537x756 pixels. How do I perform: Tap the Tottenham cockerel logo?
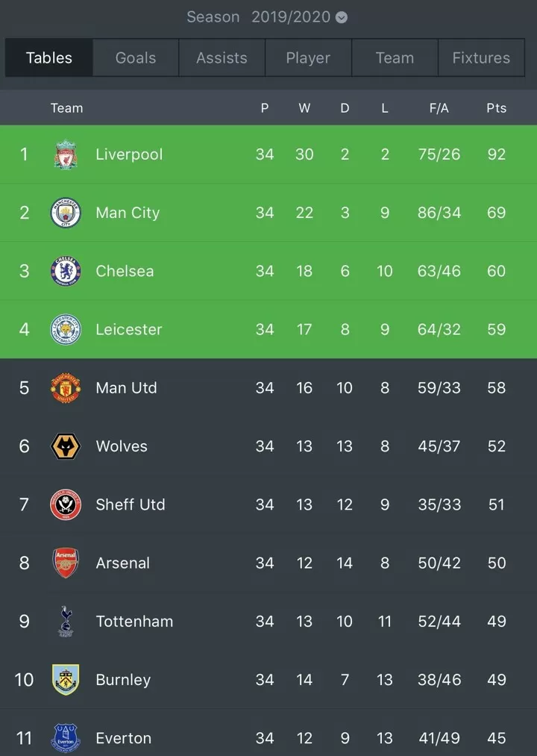(66, 621)
